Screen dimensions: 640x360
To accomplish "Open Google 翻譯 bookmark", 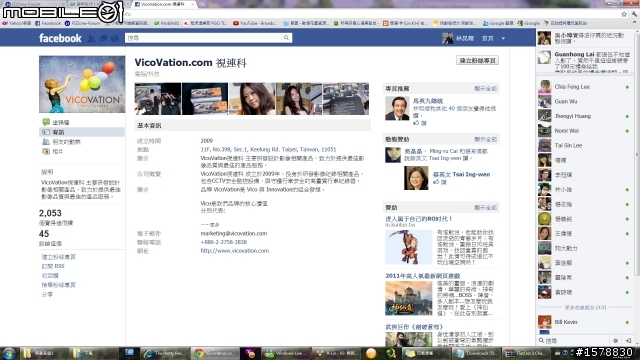I will [498, 23].
